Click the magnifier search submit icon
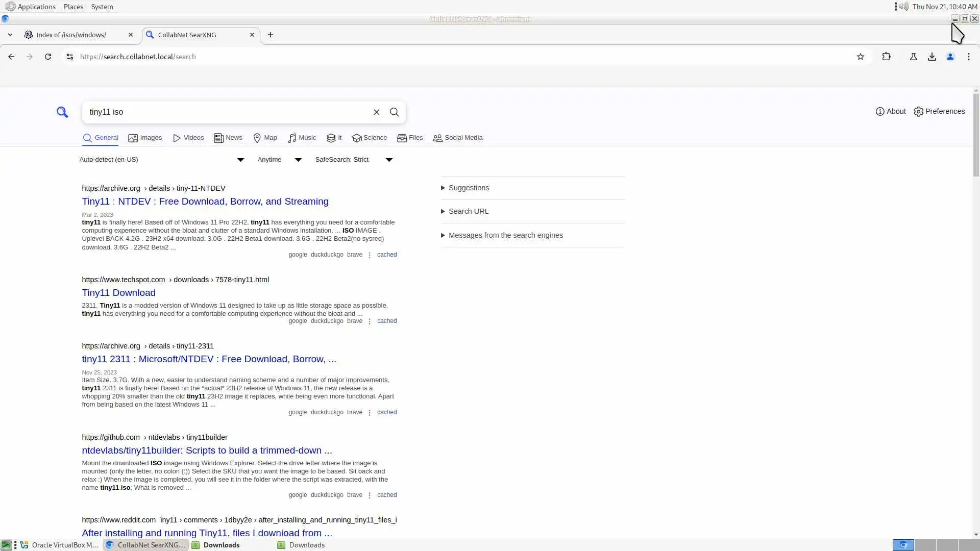Viewport: 980px width, 551px height. (x=394, y=112)
